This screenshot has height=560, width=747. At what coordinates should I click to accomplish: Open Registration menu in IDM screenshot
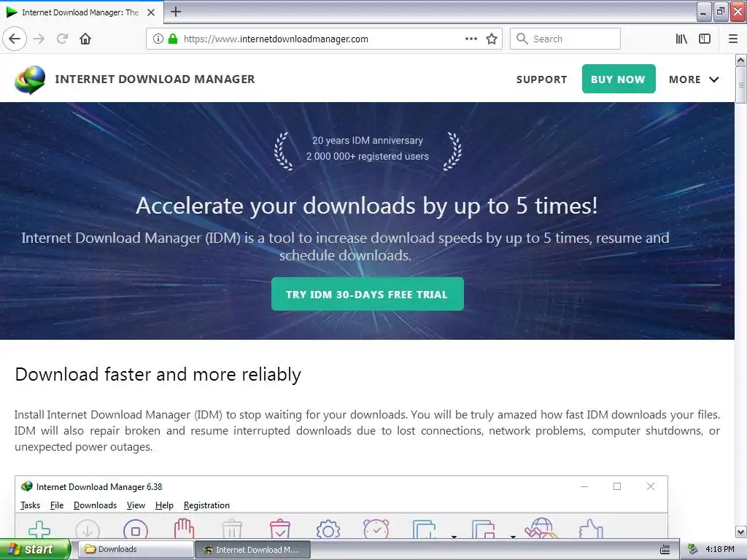click(x=206, y=505)
